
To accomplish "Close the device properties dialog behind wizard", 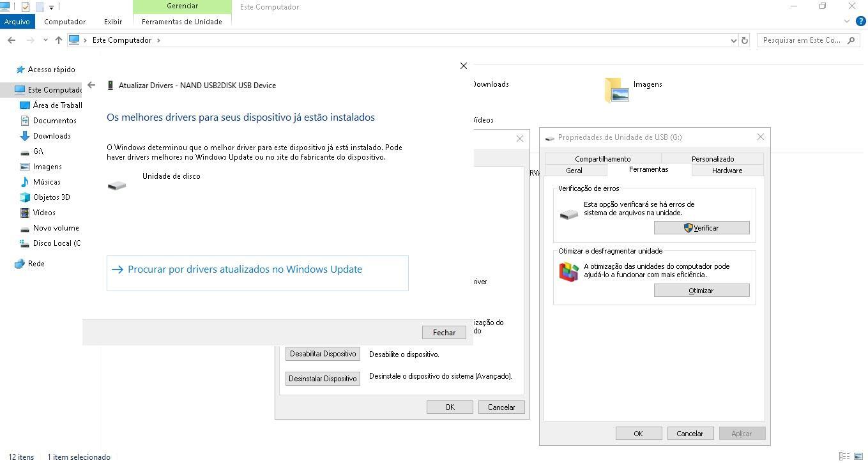I will tap(520, 139).
